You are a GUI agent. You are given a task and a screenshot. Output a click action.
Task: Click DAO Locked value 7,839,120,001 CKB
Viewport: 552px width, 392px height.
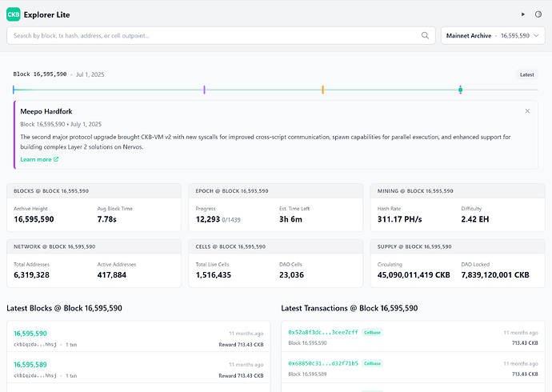click(x=495, y=275)
